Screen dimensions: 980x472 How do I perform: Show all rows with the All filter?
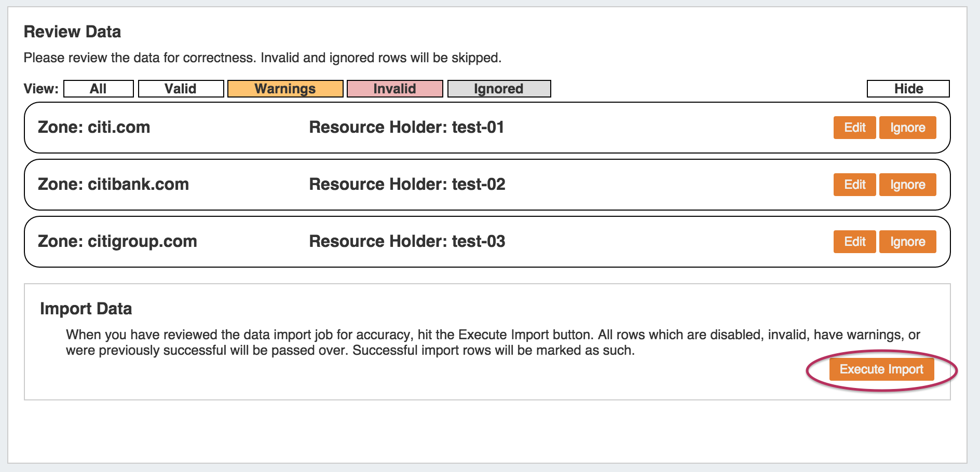98,89
